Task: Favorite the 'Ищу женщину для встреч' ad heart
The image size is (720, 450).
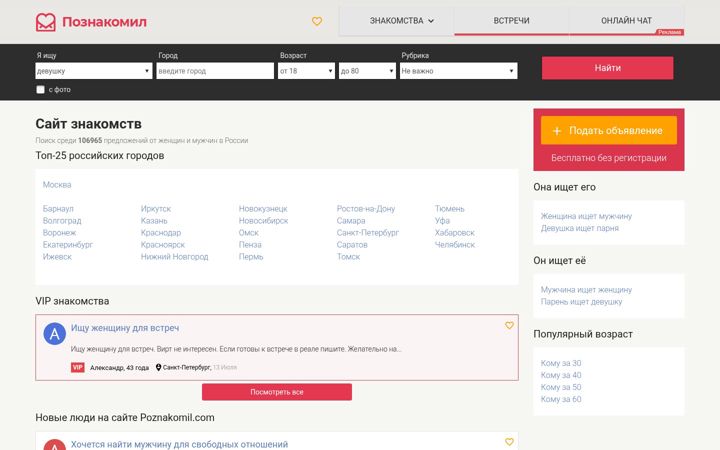Action: coord(509,325)
